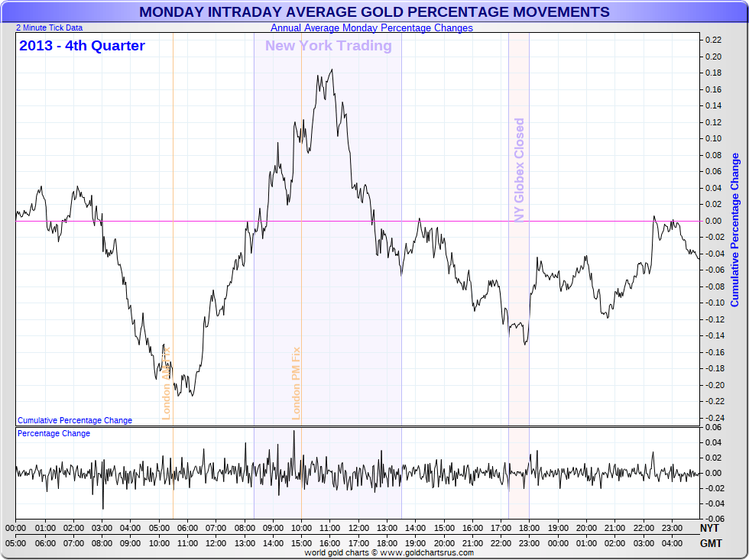This screenshot has height=560, width=749.
Task: Click the 0.06 value on lower panel axis
Action: click(x=714, y=427)
